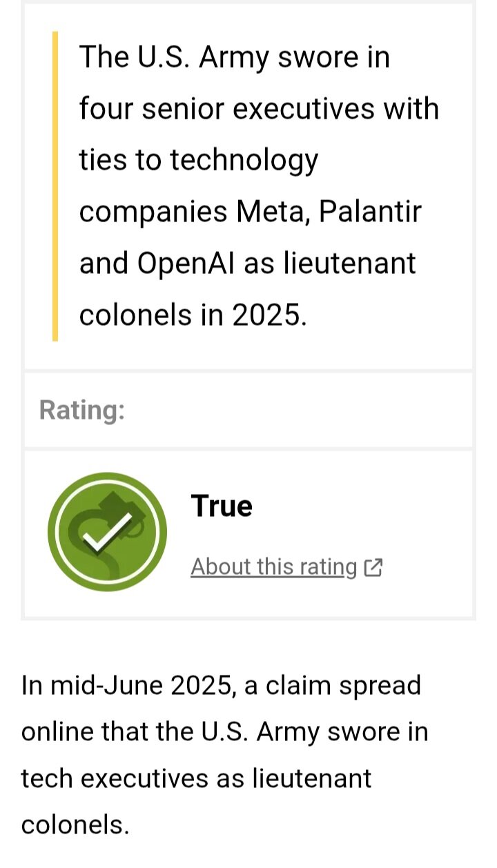
Task: Click 'colonels in 2025.' ending the claim
Action: point(193,315)
